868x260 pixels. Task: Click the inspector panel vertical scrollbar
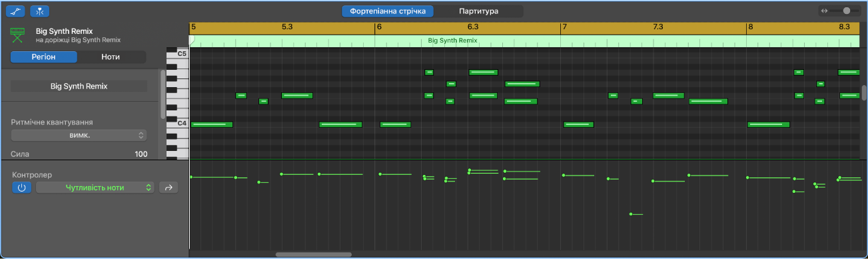pos(163,94)
